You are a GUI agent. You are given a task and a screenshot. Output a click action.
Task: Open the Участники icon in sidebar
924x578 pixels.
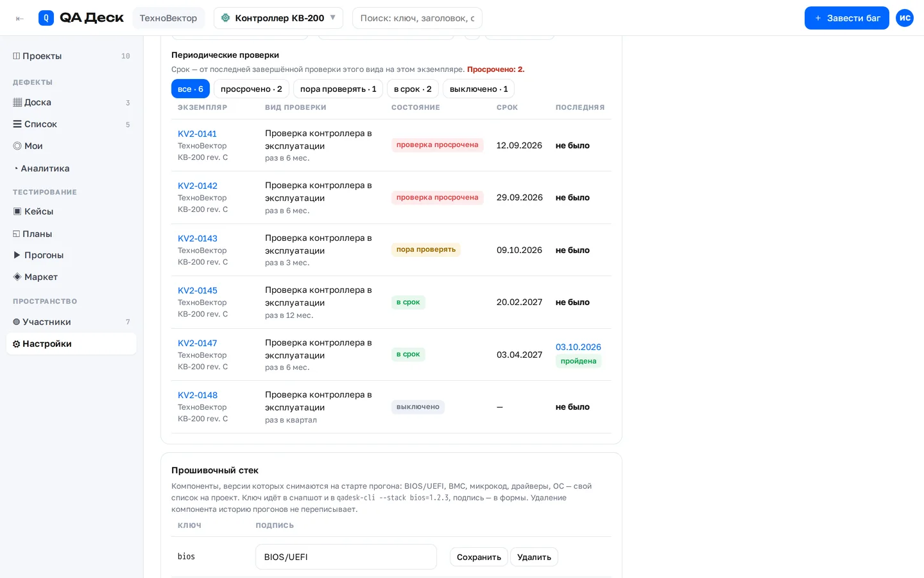click(x=17, y=322)
